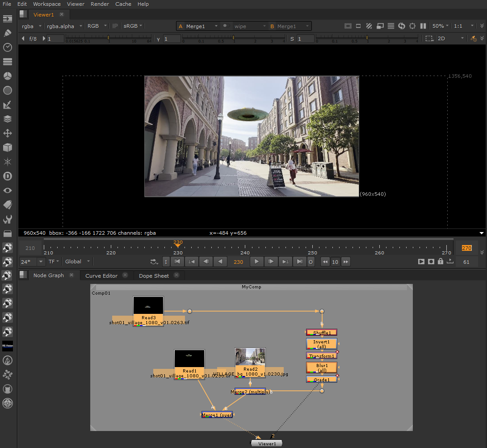Open the 50% zoom dropdown

tap(441, 26)
